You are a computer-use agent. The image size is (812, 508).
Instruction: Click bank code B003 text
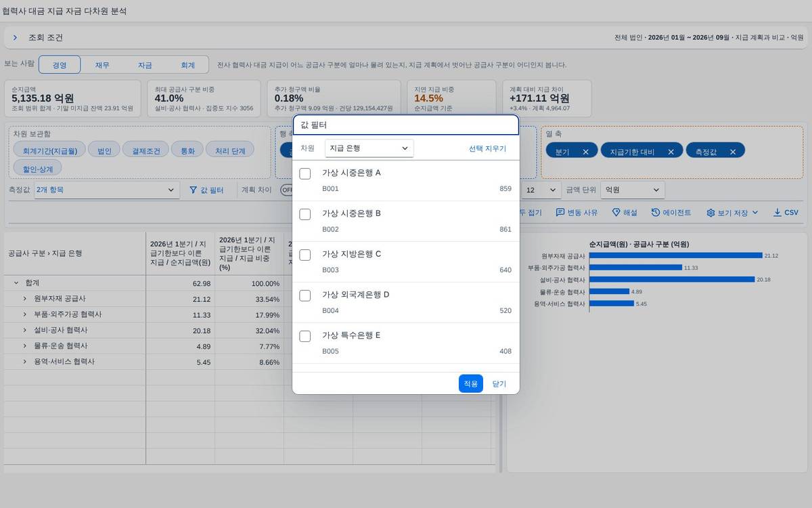pyautogui.click(x=330, y=270)
